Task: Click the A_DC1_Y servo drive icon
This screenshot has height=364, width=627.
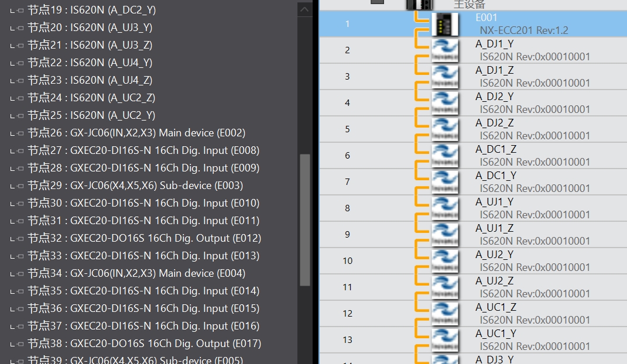Action: point(445,182)
